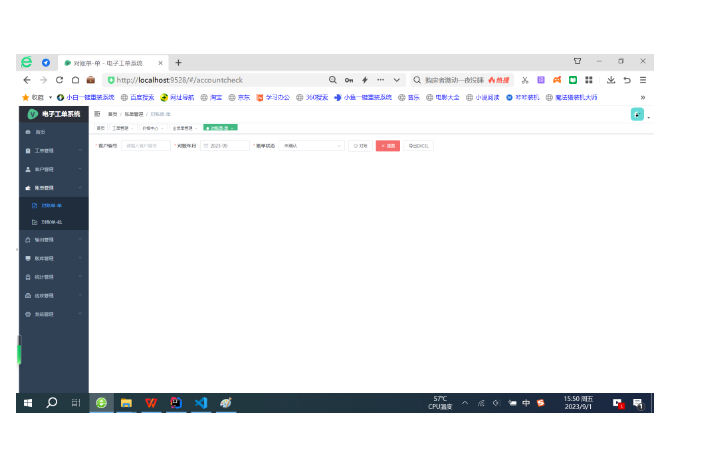Click the red reset button
722x450 pixels.
click(387, 145)
